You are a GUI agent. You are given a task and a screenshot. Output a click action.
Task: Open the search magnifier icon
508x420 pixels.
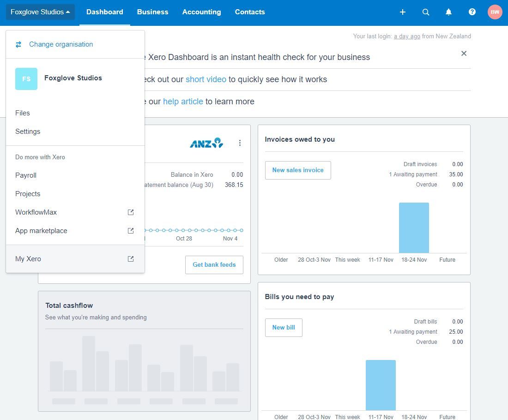426,12
